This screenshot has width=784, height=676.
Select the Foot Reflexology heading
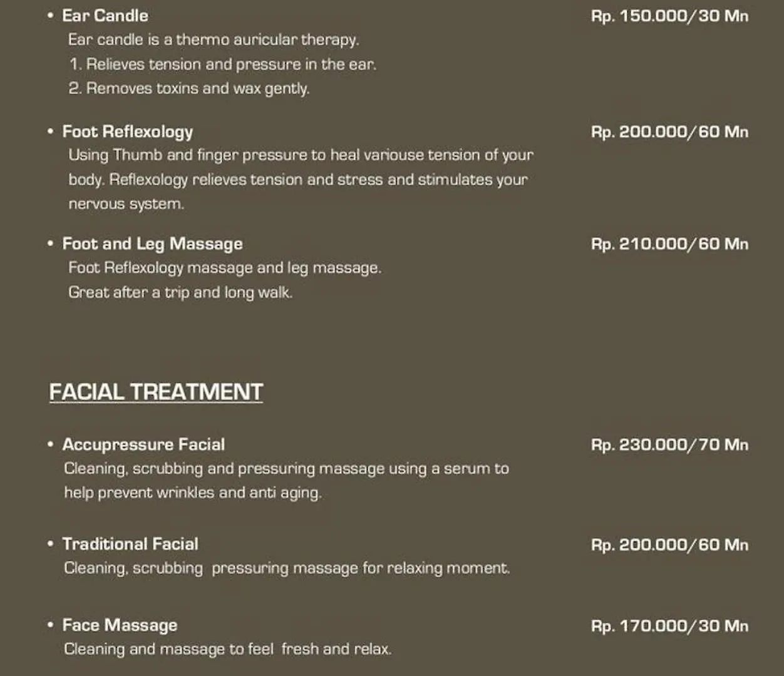[128, 132]
